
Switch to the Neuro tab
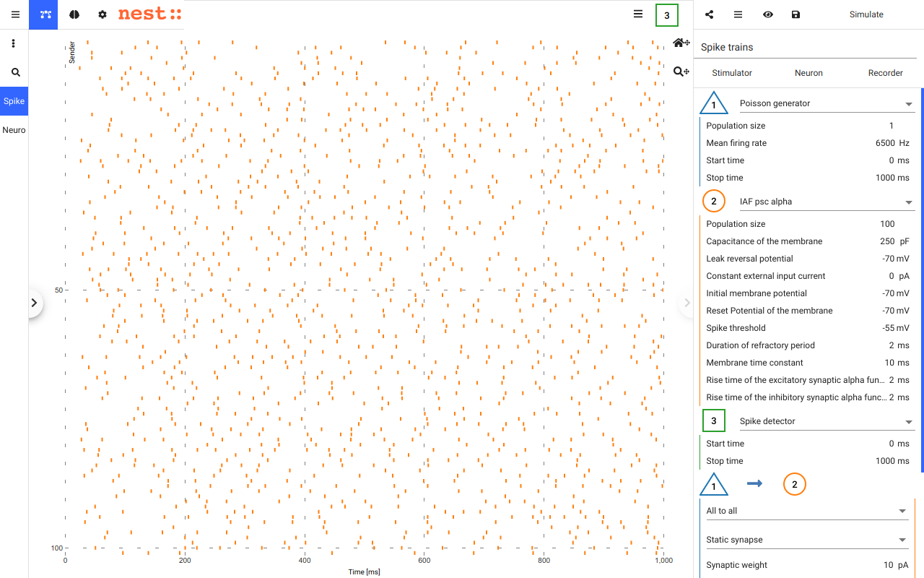pyautogui.click(x=14, y=130)
